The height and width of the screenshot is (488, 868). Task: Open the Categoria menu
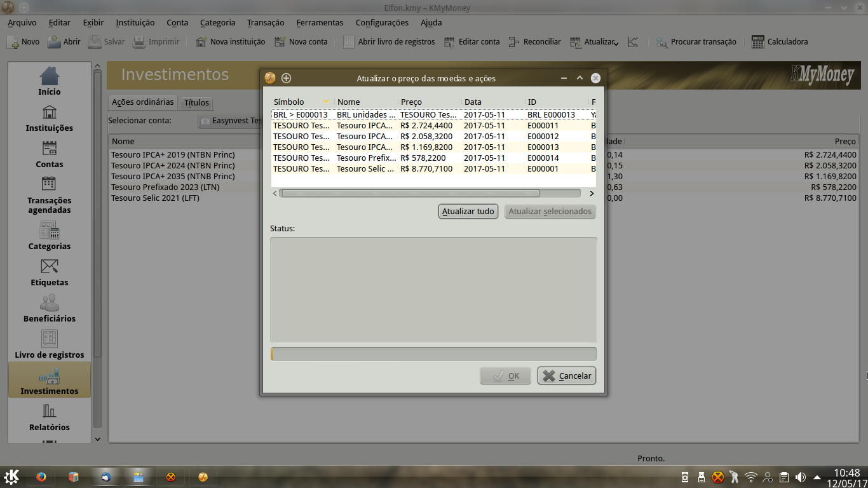point(217,22)
